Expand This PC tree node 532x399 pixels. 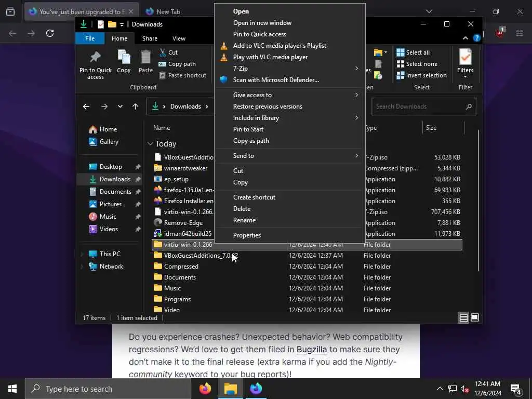point(82,254)
